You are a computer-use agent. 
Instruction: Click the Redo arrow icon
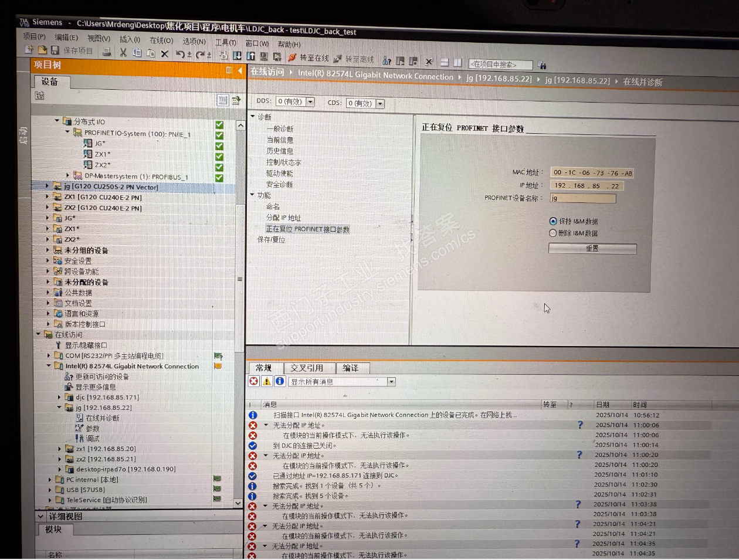tap(201, 55)
